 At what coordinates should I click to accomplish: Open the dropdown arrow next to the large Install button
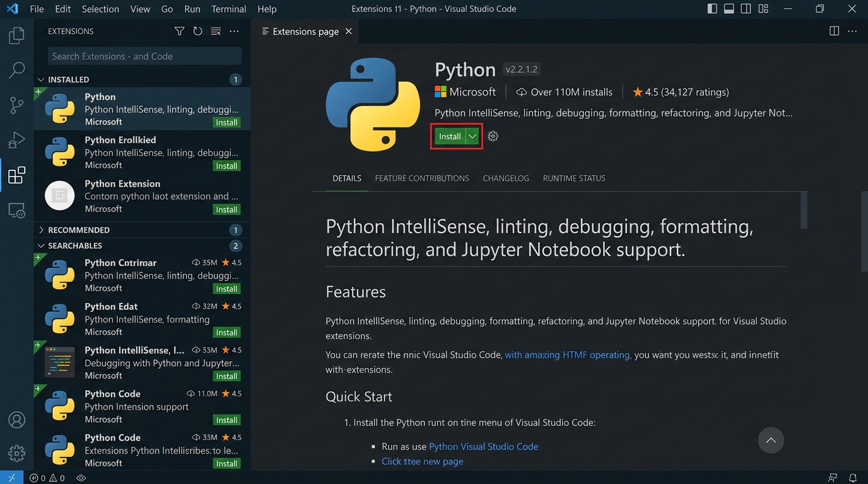(472, 136)
